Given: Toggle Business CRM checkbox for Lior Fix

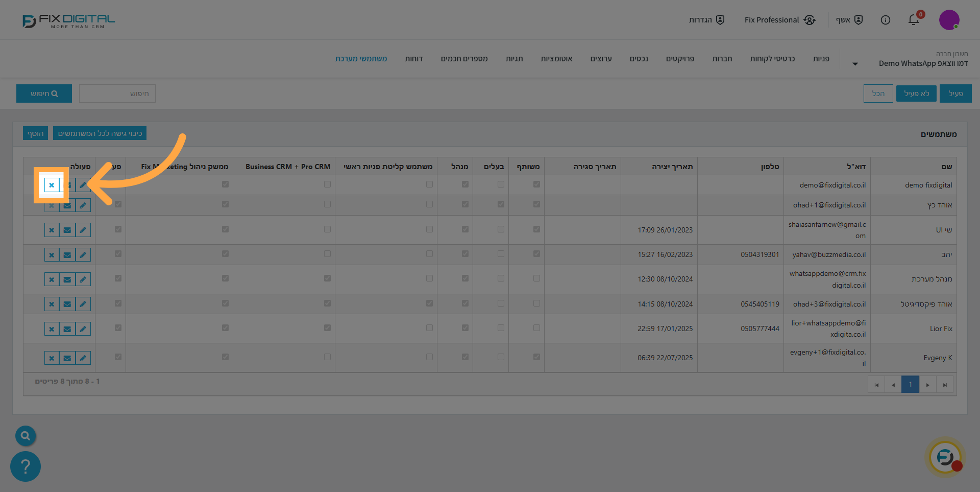Looking at the screenshot, I should coord(327,328).
